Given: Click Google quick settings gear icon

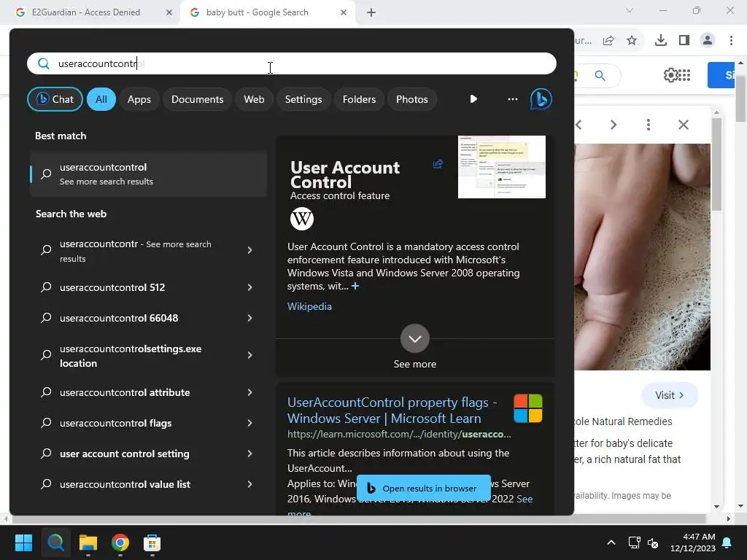Looking at the screenshot, I should tap(670, 75).
